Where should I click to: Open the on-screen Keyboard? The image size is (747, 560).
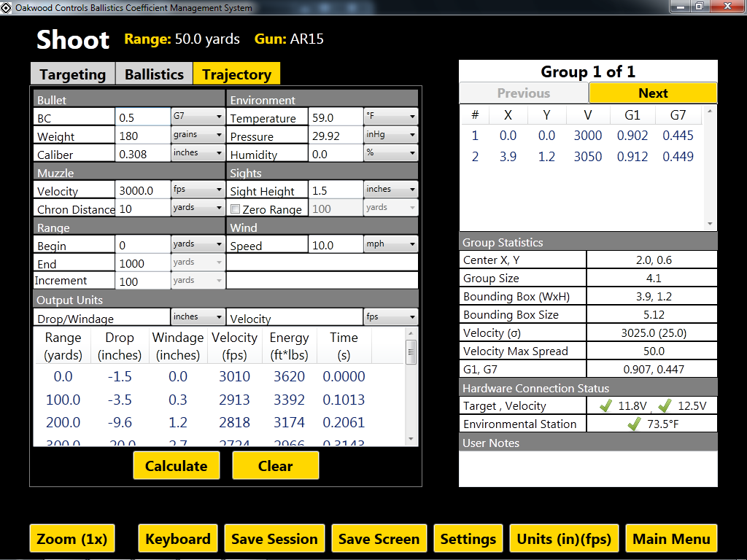[178, 539]
